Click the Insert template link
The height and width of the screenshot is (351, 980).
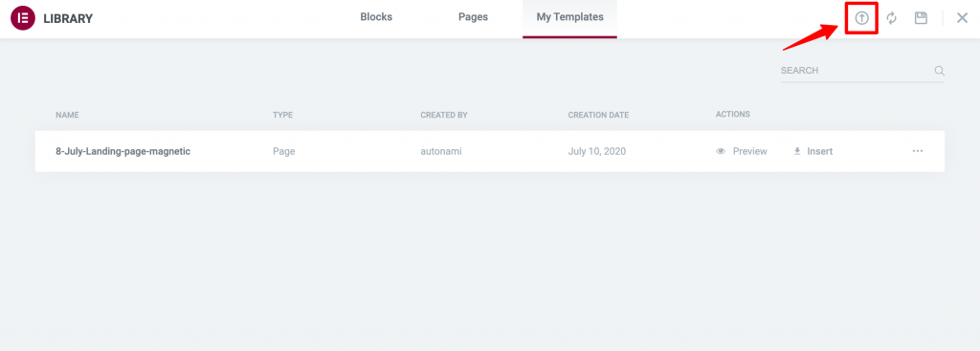coord(820,151)
